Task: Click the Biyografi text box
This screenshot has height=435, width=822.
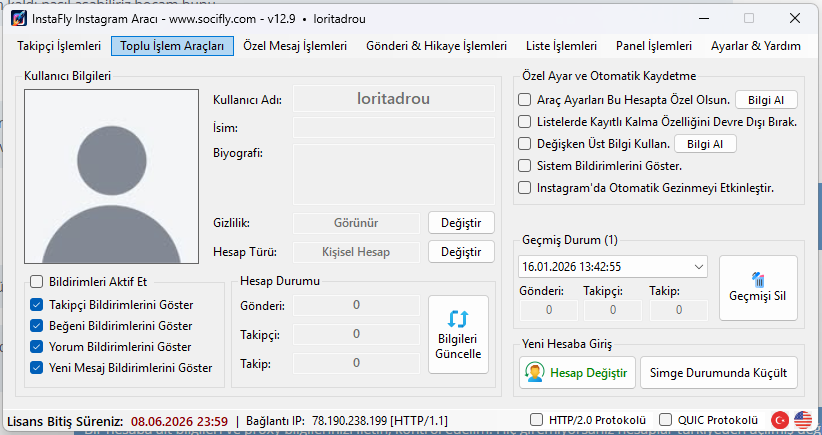Action: (394, 175)
